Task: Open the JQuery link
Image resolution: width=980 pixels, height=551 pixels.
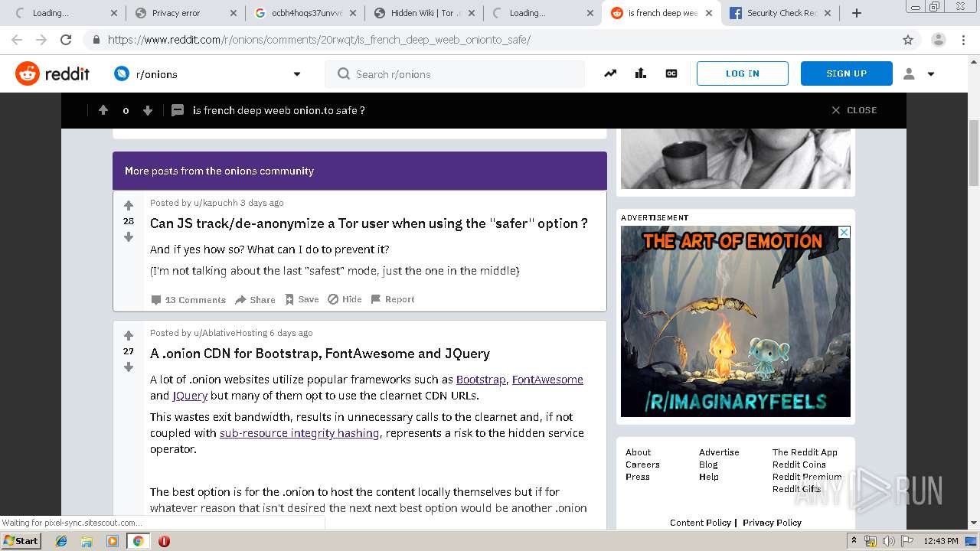Action: click(x=190, y=396)
